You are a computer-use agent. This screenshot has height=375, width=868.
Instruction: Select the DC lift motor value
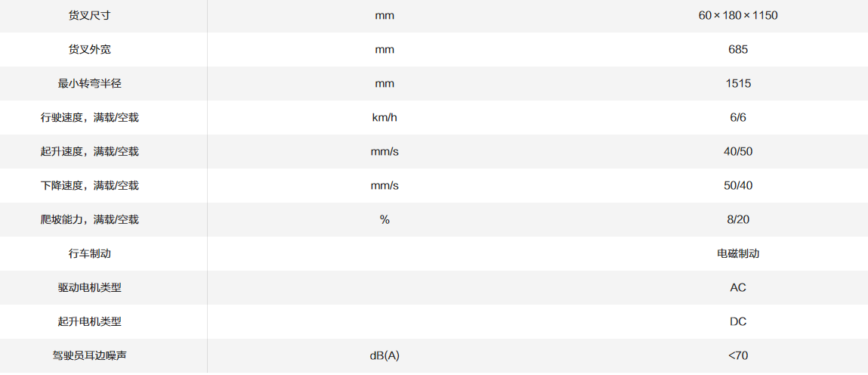pos(737,321)
